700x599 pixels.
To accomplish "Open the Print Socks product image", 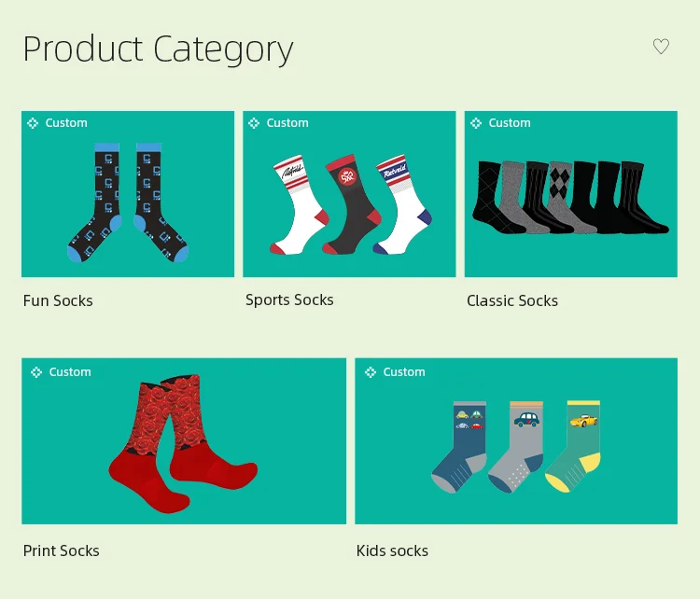I will [184, 448].
